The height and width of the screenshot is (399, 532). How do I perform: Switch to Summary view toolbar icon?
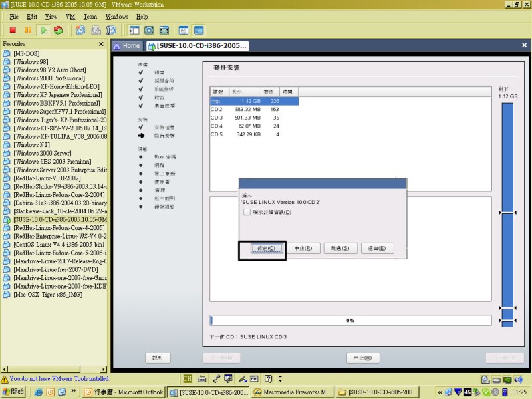[x=184, y=30]
